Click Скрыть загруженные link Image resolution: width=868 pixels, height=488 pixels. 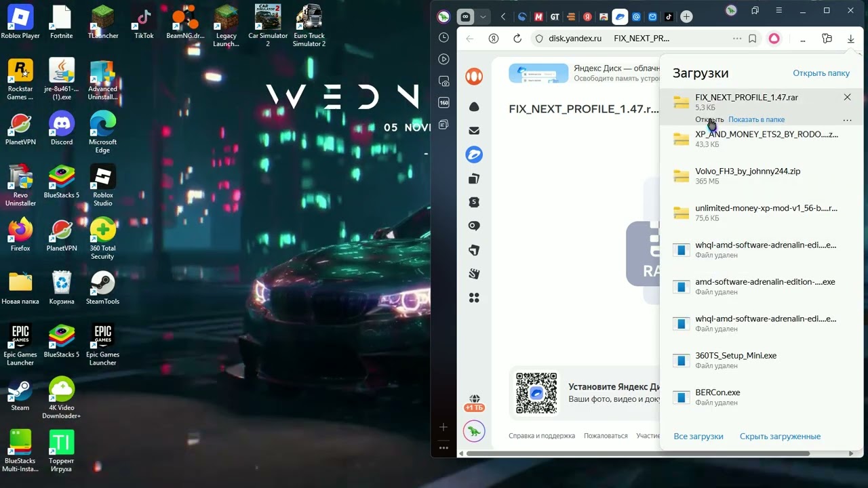click(x=780, y=436)
